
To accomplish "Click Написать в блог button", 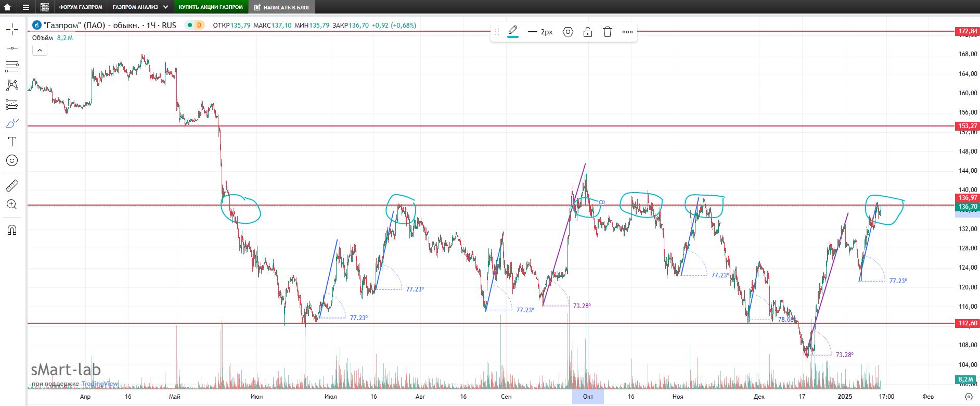I will 282,7.
